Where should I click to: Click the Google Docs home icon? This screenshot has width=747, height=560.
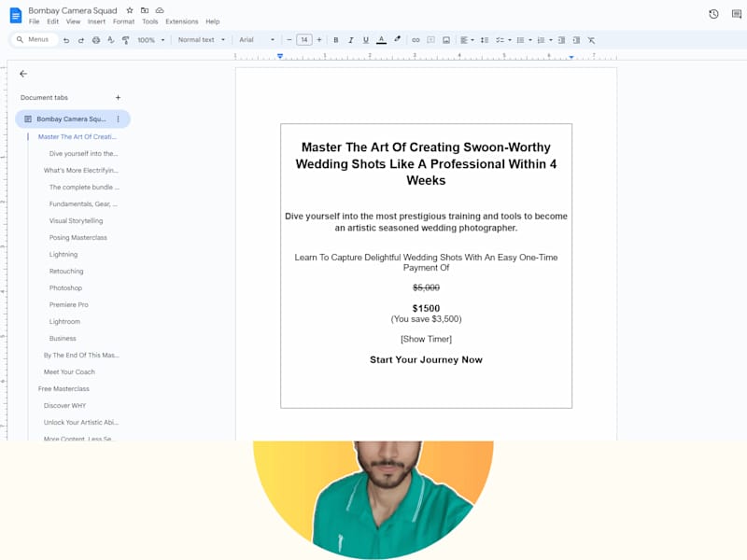16,15
